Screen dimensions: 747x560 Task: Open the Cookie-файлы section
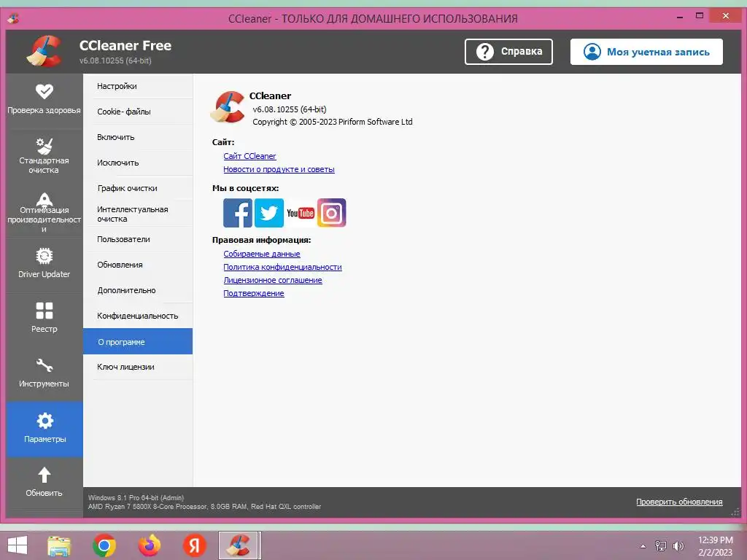pos(138,112)
